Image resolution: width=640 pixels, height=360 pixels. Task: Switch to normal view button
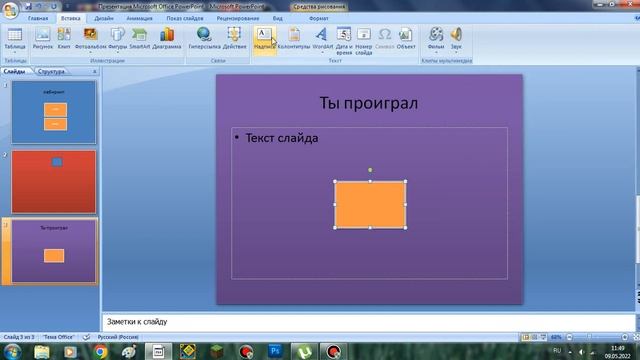(x=526, y=337)
